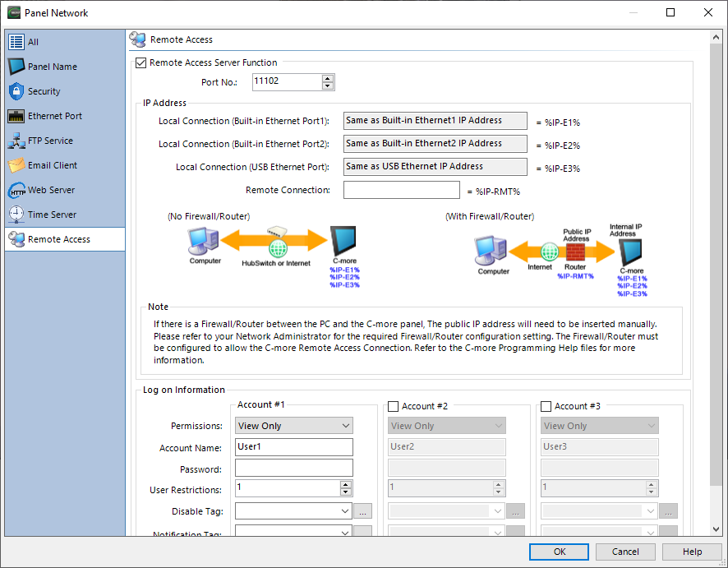Click the Help button
The height and width of the screenshot is (568, 728).
click(x=692, y=552)
